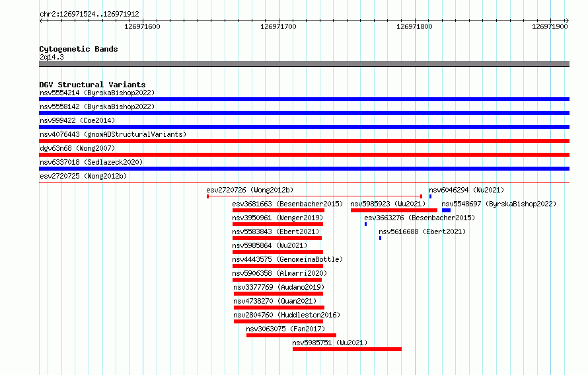This screenshot has width=588, height=375.
Task: Click red bar under nsv4443575
Action: [x=278, y=266]
